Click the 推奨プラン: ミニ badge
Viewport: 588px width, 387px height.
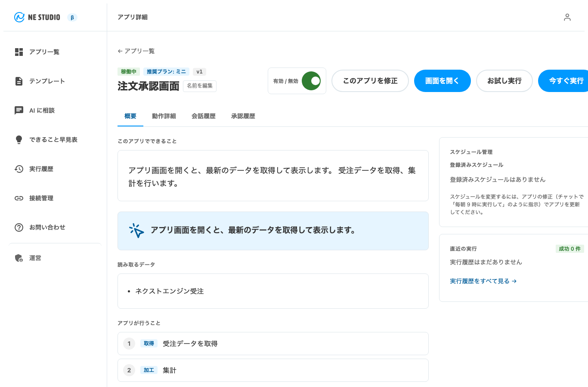click(167, 72)
